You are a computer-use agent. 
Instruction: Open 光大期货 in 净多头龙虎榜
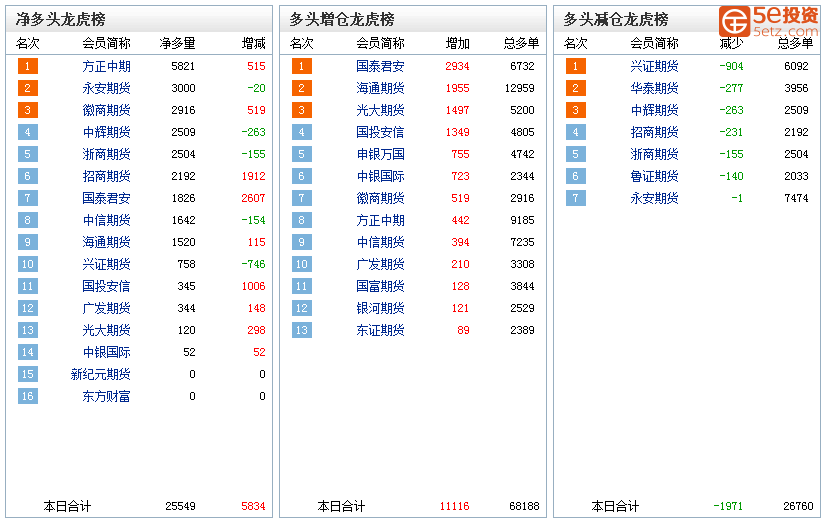pyautogui.click(x=106, y=330)
